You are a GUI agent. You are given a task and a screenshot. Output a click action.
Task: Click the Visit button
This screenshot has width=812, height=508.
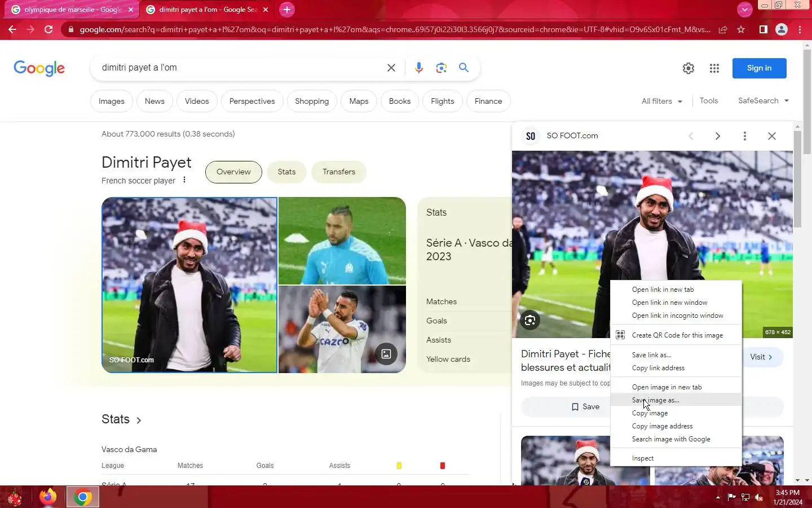tap(762, 357)
